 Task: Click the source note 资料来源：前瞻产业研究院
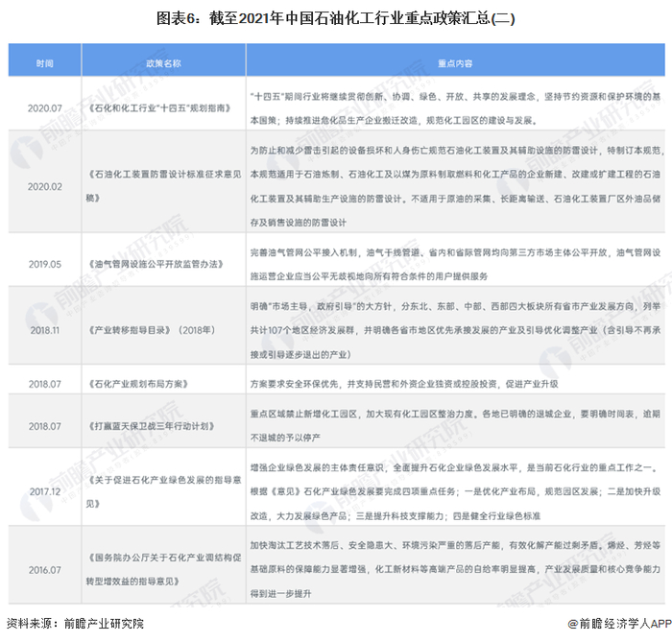coord(75,624)
